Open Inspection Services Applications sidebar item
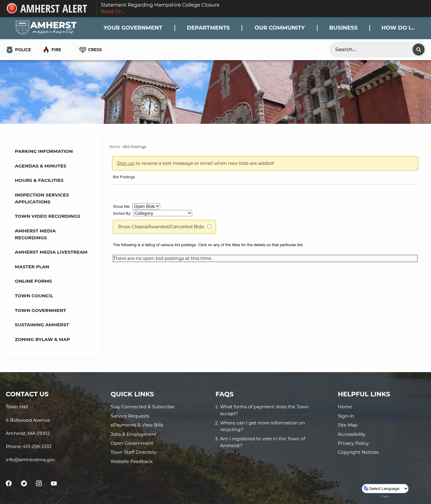 coord(42,198)
